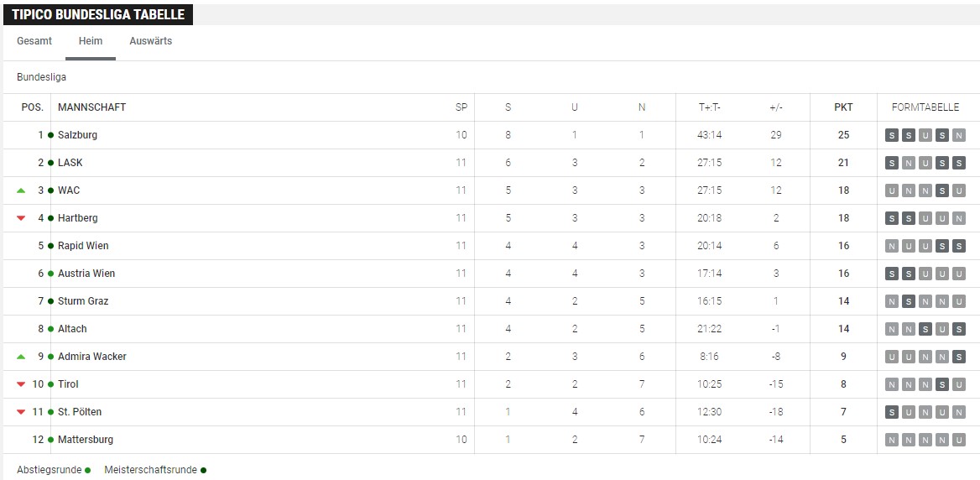Click the Tipico Bundesliga Tabelle title

pos(98,14)
